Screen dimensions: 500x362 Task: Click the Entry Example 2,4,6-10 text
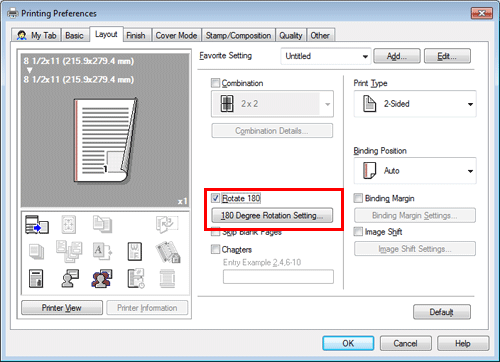pyautogui.click(x=262, y=262)
